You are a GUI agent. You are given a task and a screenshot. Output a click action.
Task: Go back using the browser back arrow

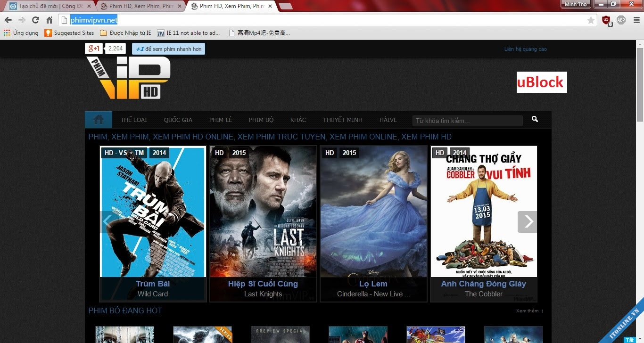click(x=8, y=20)
